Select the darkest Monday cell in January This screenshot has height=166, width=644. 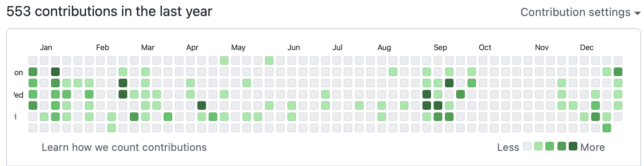[x=55, y=72]
